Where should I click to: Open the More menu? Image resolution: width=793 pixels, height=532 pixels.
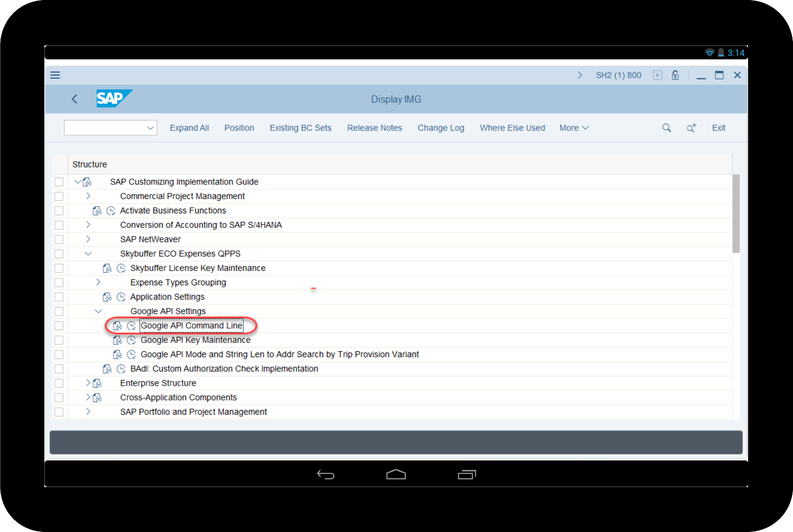pos(574,128)
